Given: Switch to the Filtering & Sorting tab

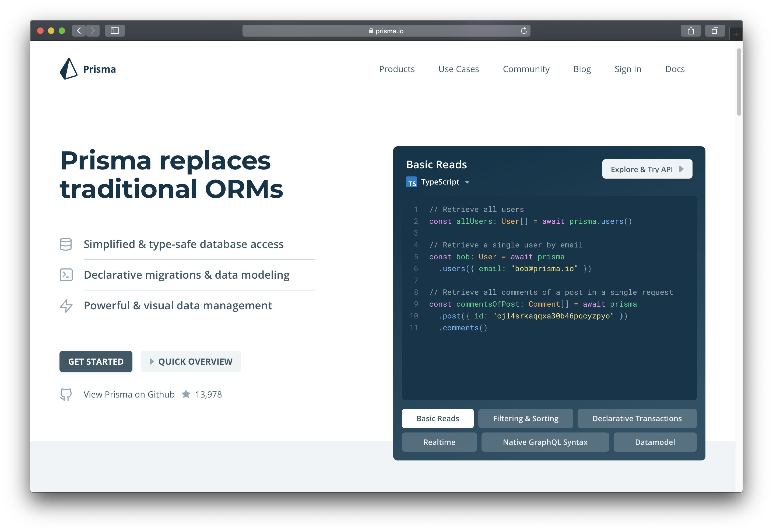Looking at the screenshot, I should point(526,418).
